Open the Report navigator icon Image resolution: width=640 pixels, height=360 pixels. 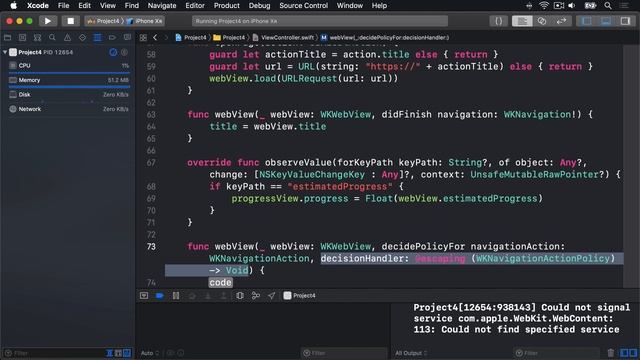tap(127, 38)
